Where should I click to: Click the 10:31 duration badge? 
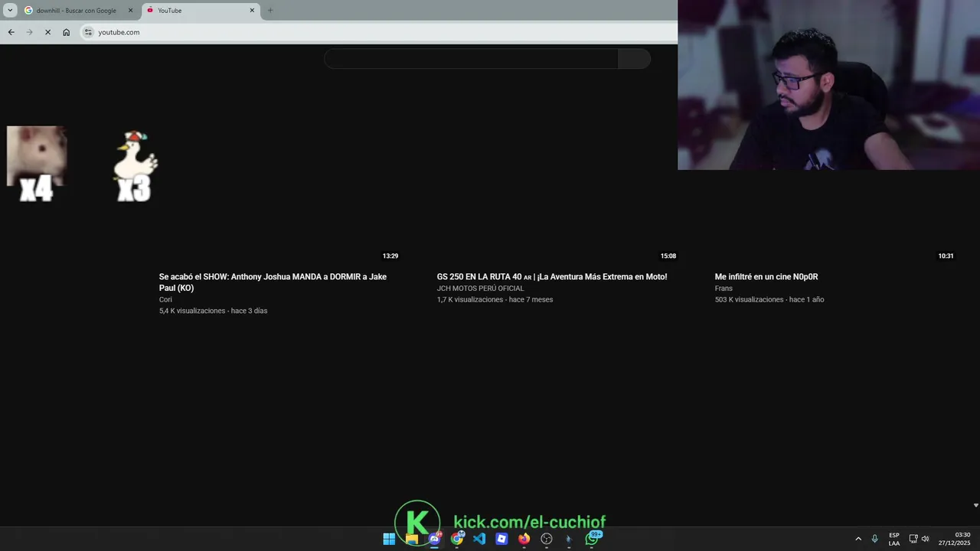click(946, 256)
